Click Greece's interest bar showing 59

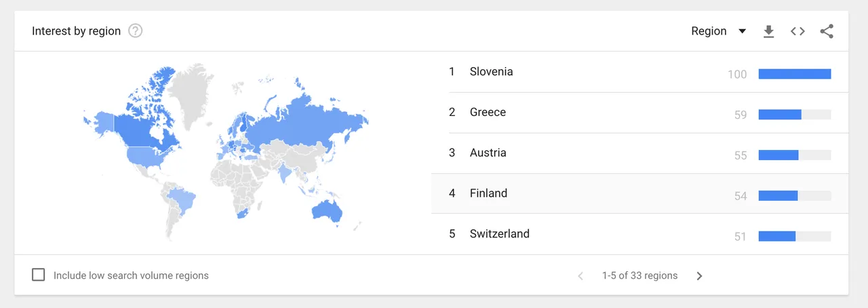(780, 115)
